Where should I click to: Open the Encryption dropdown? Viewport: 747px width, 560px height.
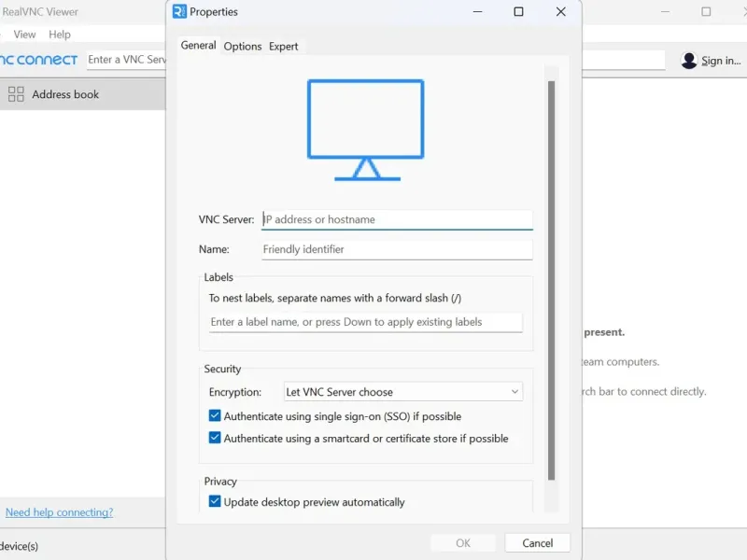[403, 392]
